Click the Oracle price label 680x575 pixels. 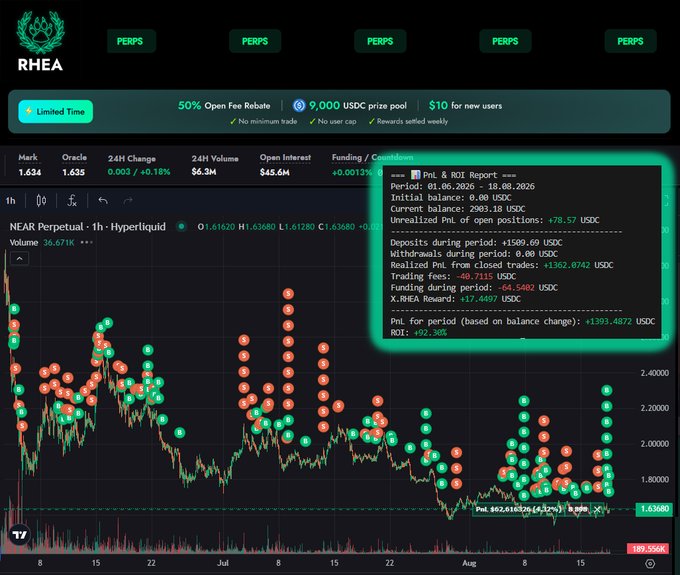(74, 157)
